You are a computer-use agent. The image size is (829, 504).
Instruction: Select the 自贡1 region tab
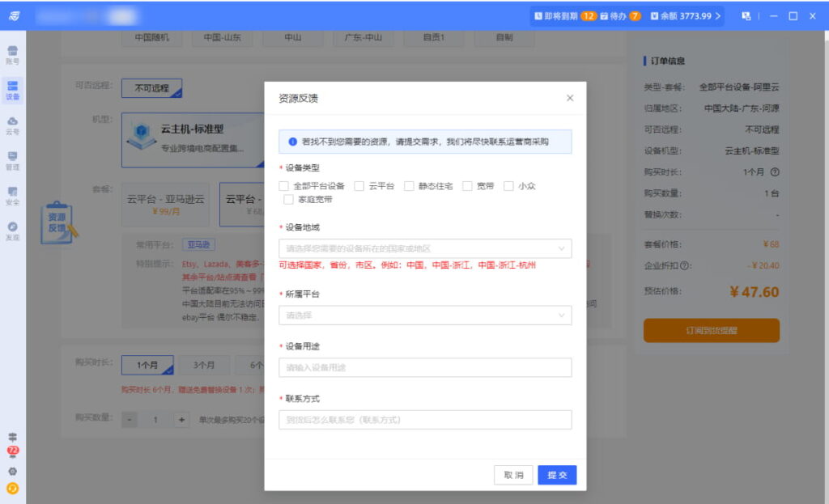point(434,37)
